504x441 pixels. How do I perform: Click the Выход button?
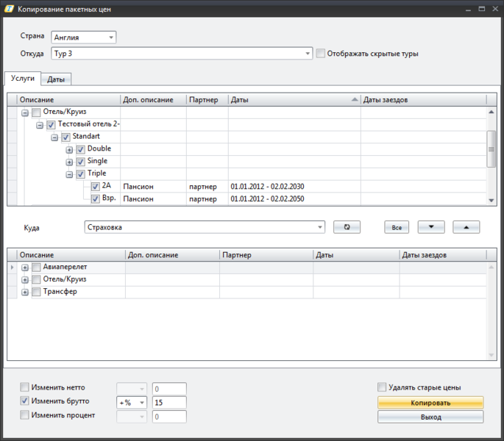coord(430,417)
